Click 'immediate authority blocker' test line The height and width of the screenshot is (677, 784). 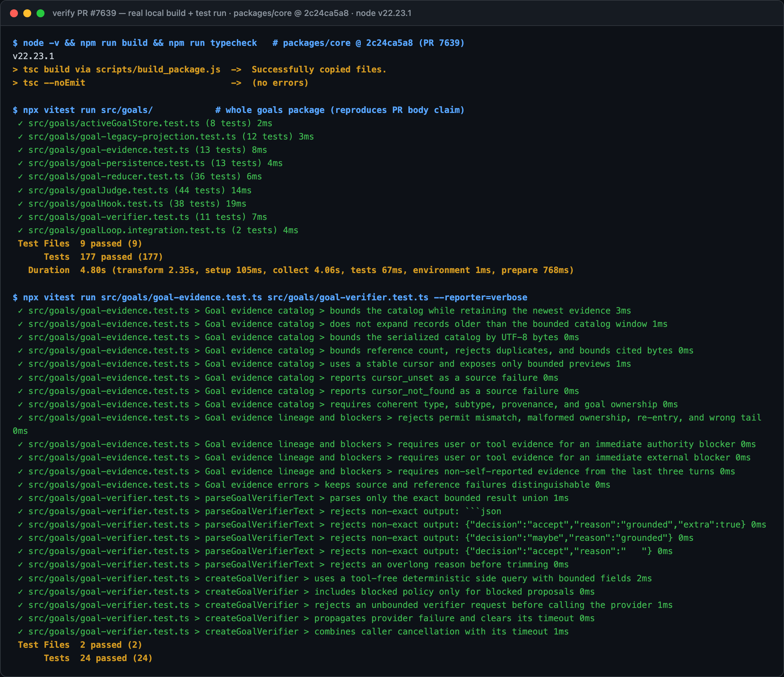pos(387,443)
